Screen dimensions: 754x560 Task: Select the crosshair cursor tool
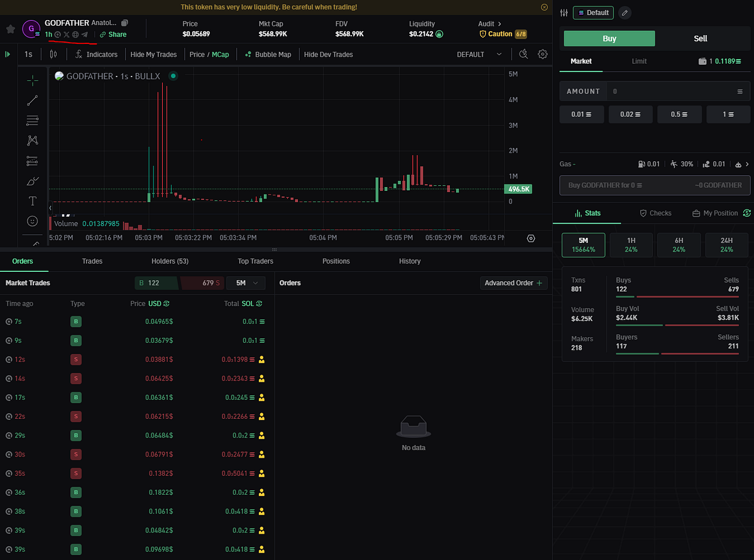pyautogui.click(x=31, y=80)
